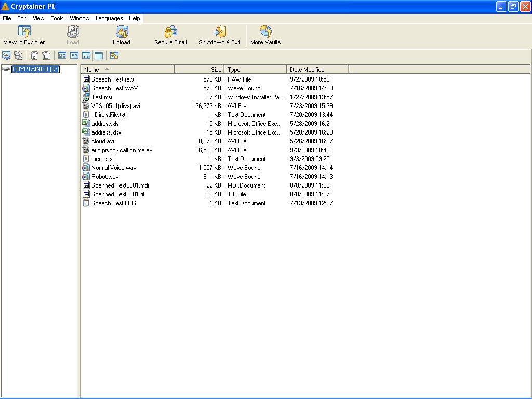Select the file DirListFile.txt
Viewport: 532px width, 399px height.
click(x=110, y=115)
